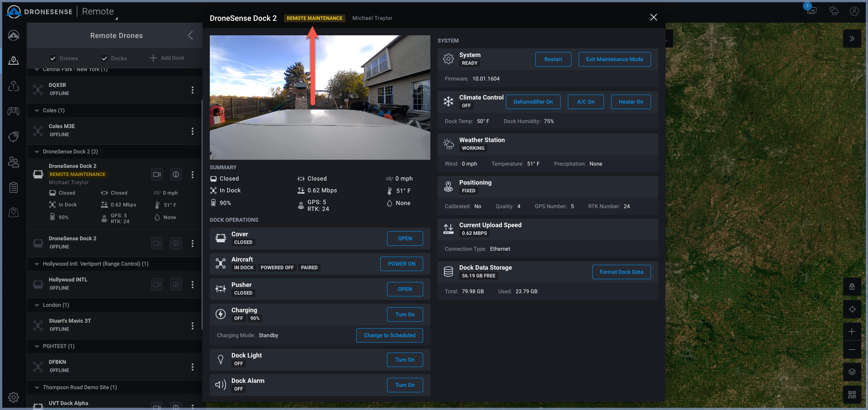The height and width of the screenshot is (410, 868).
Task: Collapse the DroneSense Dock 2 (2) group
Action: pos(37,152)
